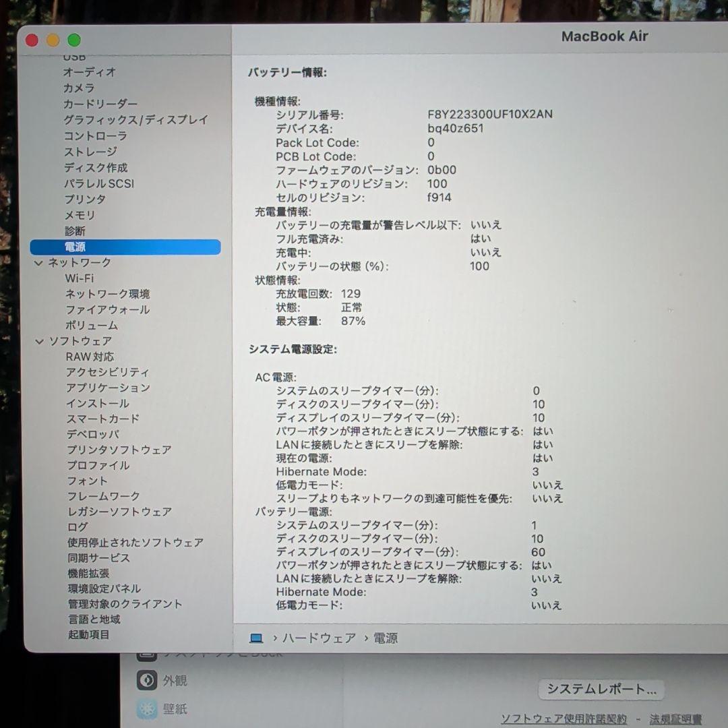Click the chevron before 電源 in the breadcrumb
Viewport: 728px width, 728px height.
click(x=366, y=638)
